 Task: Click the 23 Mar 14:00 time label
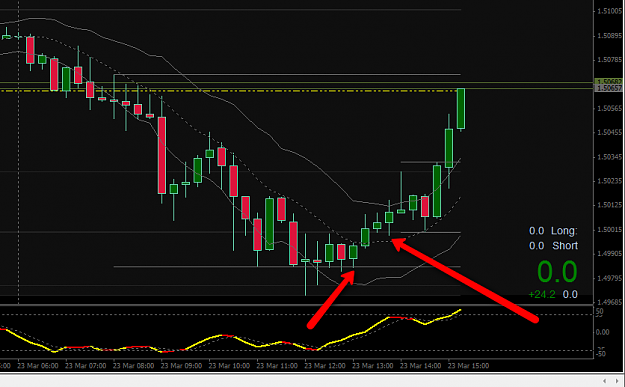pyautogui.click(x=421, y=365)
